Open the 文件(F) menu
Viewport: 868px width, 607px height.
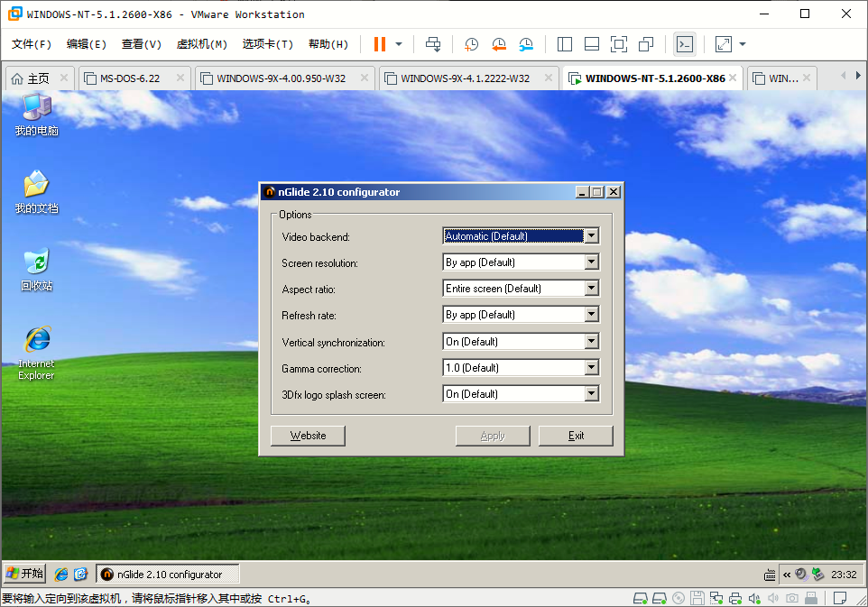click(32, 44)
